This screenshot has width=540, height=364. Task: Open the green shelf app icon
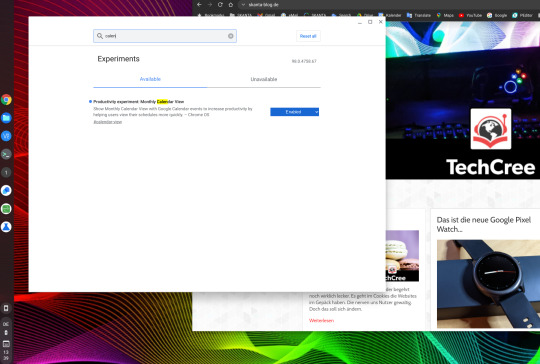click(x=6, y=209)
